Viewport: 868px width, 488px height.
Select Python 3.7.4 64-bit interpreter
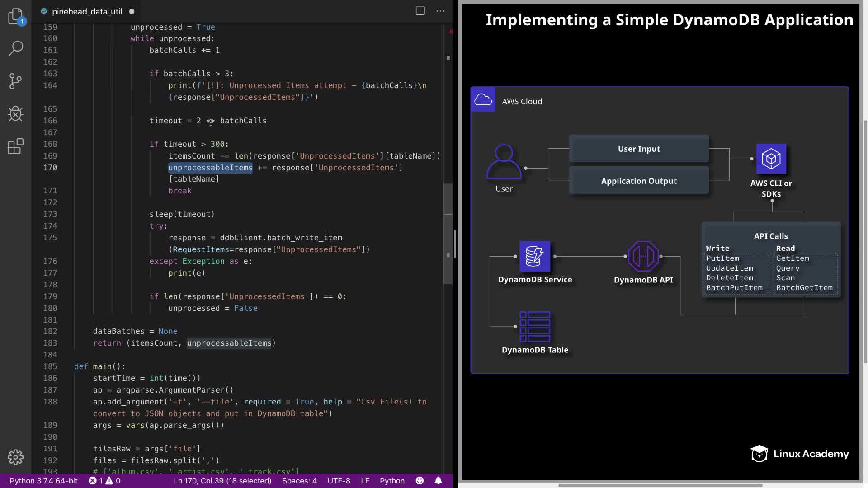point(43,480)
